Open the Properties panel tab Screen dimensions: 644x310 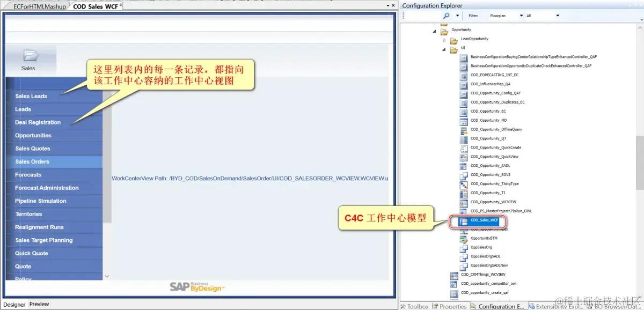click(449, 306)
